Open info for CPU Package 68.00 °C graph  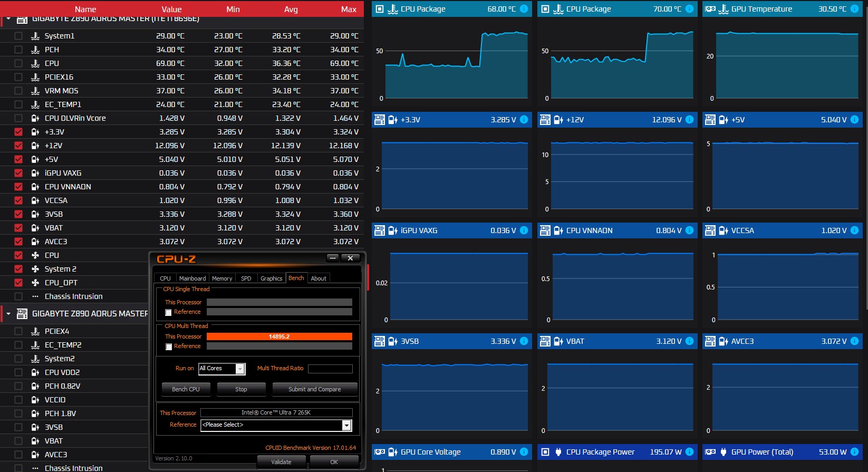click(524, 9)
